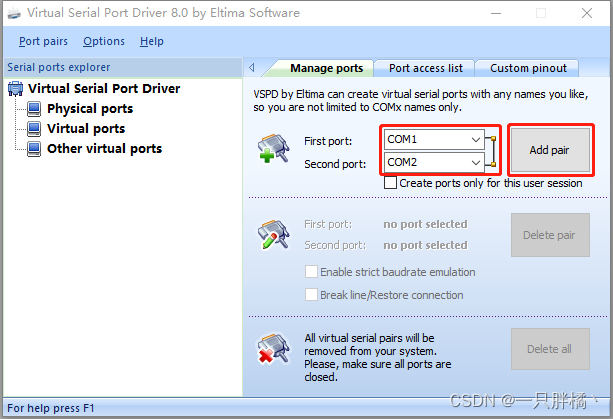Image resolution: width=613 pixels, height=419 pixels.
Task: Click the edit-pair connector icon with pencil
Action: tap(274, 234)
